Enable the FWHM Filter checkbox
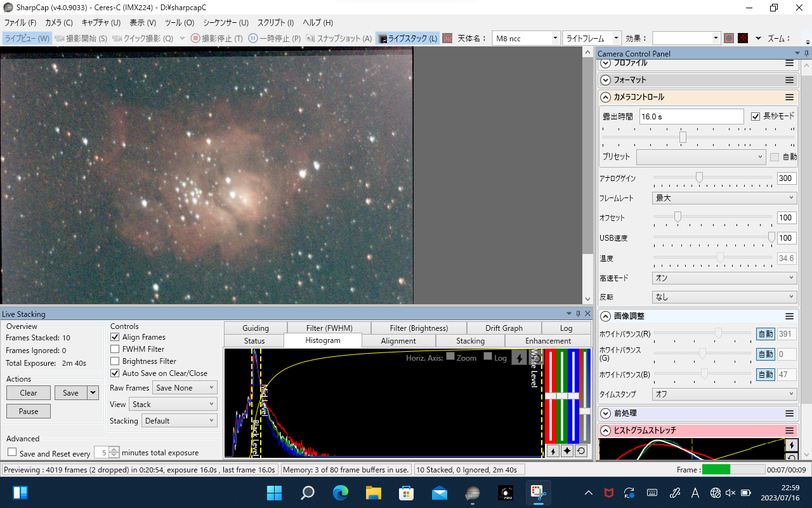Screen dimensions: 812x508 click(x=115, y=349)
